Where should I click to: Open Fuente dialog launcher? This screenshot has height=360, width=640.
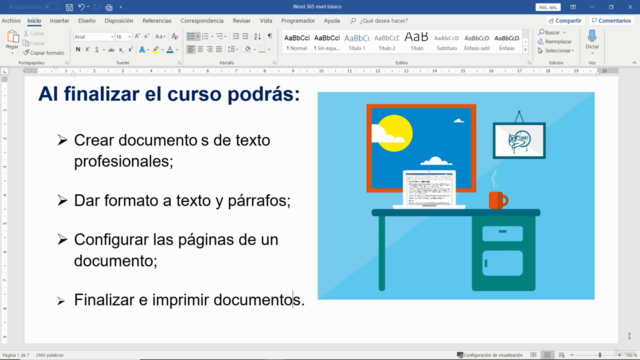tap(179, 63)
